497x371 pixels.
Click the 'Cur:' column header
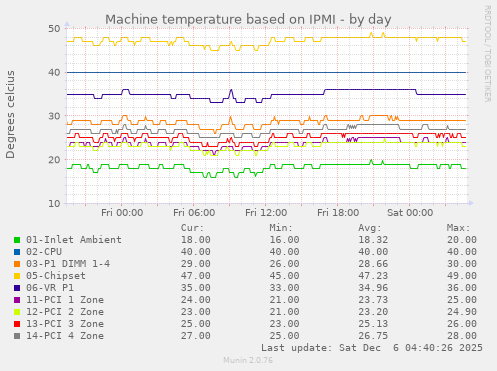pos(192,228)
